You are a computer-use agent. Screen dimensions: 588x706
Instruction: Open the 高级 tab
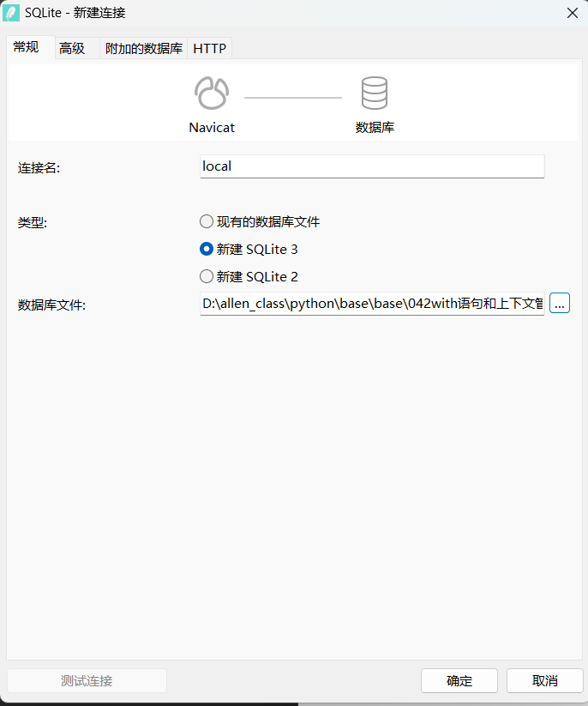[76, 48]
